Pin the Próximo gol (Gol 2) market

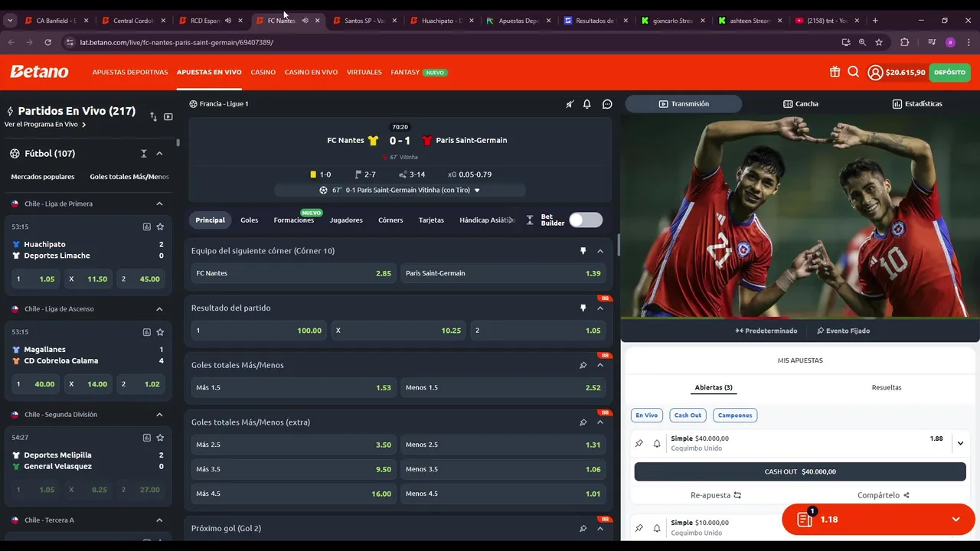click(583, 529)
